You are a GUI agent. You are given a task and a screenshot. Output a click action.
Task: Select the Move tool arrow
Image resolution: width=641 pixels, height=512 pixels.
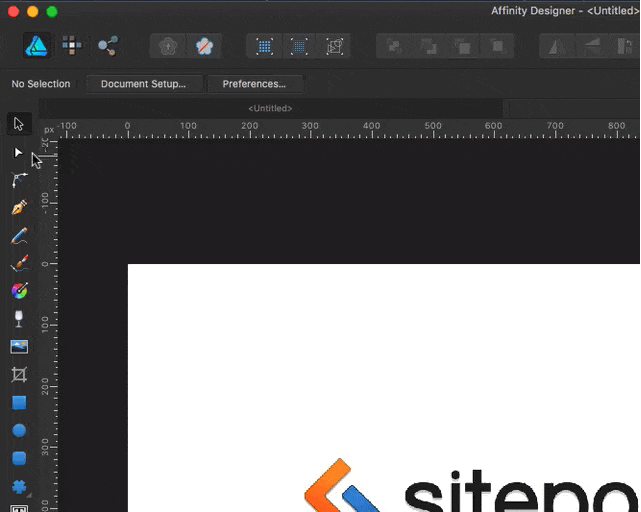tap(19, 124)
